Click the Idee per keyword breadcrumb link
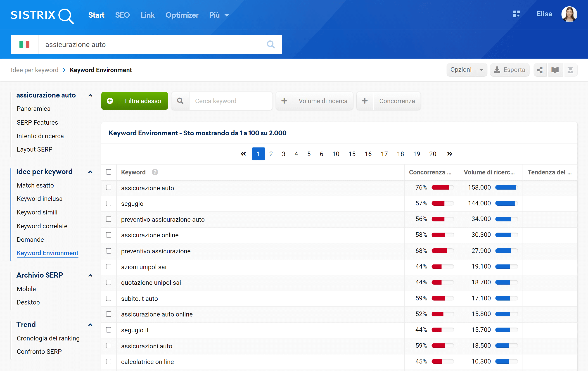 [35, 70]
